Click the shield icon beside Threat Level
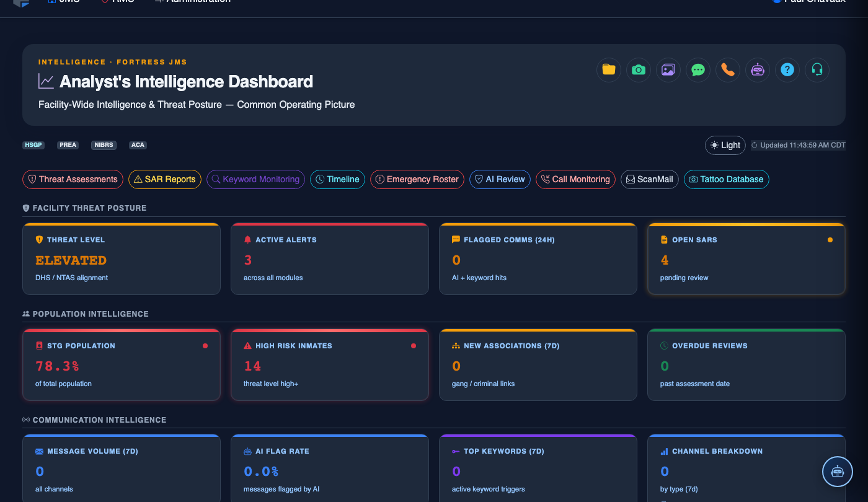 (x=39, y=240)
